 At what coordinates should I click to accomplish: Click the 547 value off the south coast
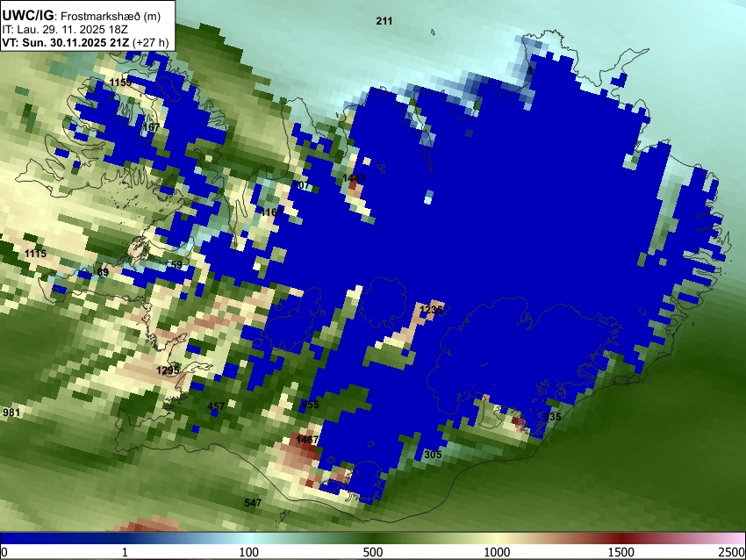point(253,502)
